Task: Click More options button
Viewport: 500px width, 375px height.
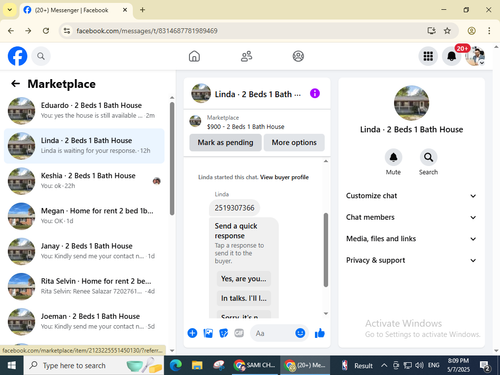Action: click(294, 143)
